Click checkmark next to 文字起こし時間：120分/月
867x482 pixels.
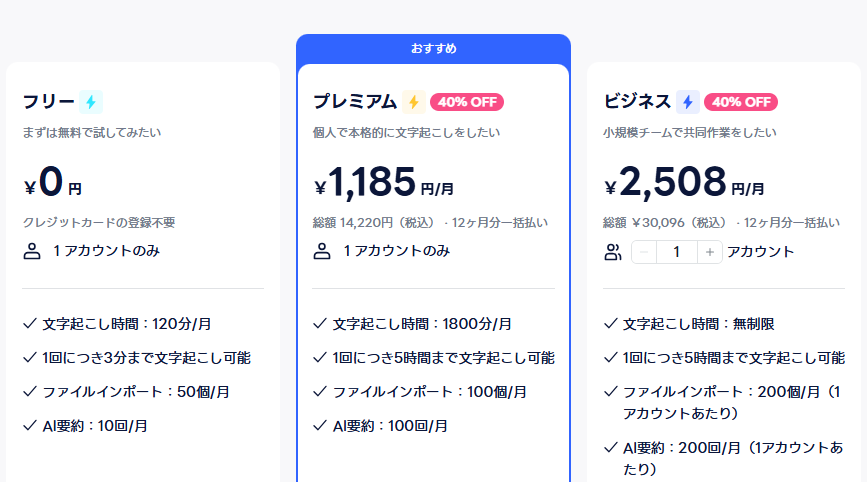[x=30, y=323]
